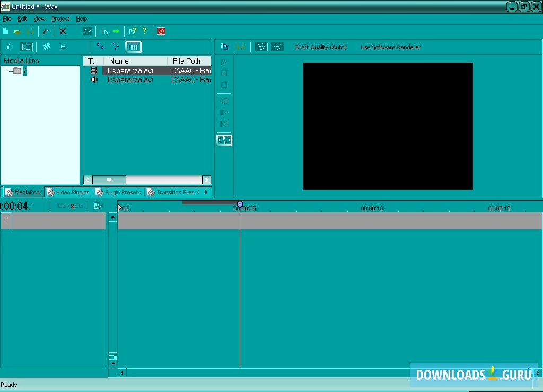543x392 pixels.
Task: Enable Use Software Renderer
Action: tap(390, 47)
